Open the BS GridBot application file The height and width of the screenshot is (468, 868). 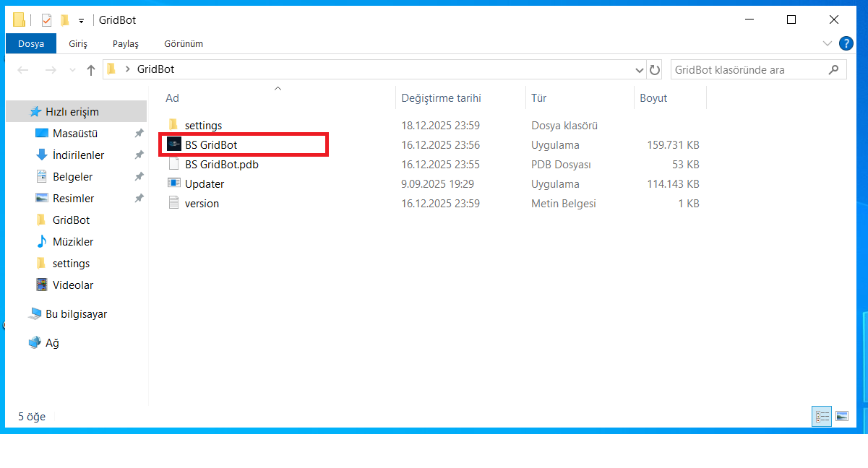[x=210, y=145]
